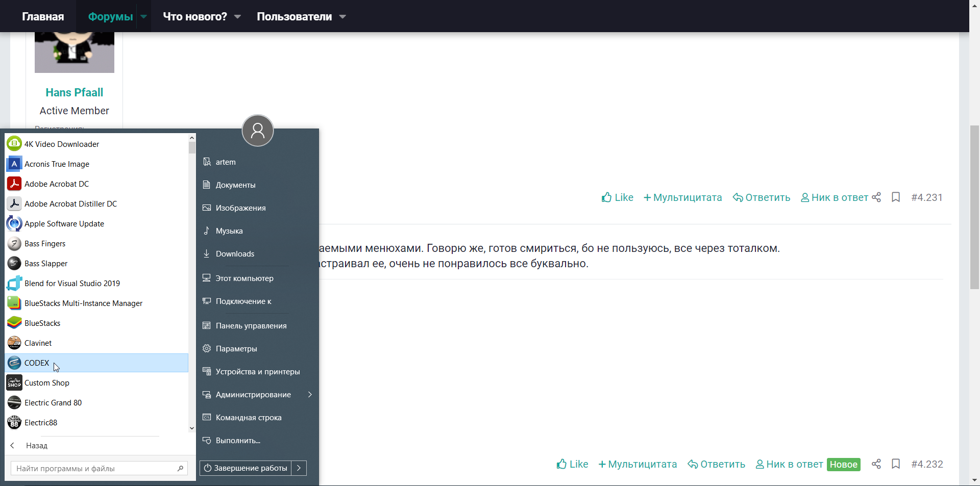This screenshot has height=486, width=980.
Task: Reply to post #4.232 with Ответить
Action: 717,464
